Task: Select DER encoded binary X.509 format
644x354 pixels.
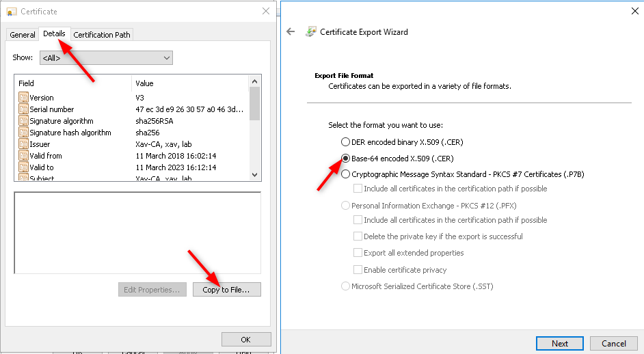Action: tap(345, 142)
